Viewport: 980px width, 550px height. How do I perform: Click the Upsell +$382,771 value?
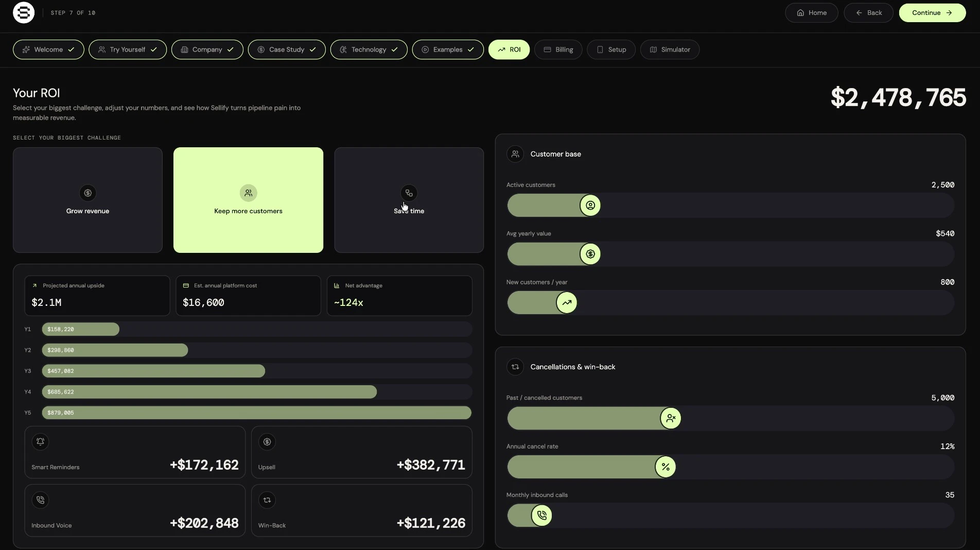coord(431,465)
